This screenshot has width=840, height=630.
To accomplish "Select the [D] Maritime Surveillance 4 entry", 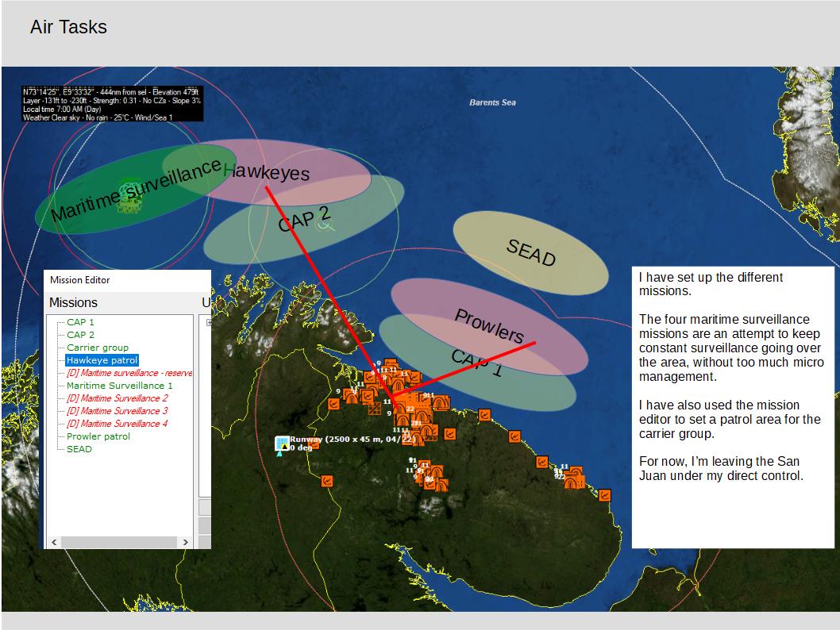I will 118,424.
